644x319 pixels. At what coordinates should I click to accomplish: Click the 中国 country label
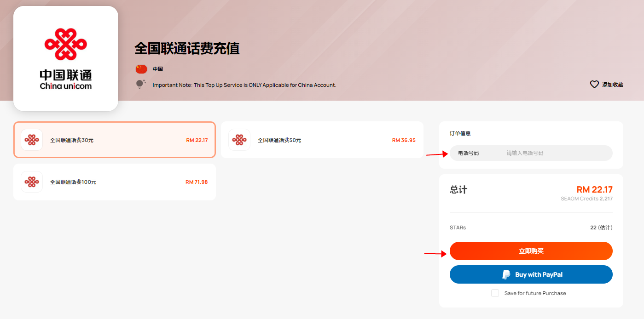158,69
